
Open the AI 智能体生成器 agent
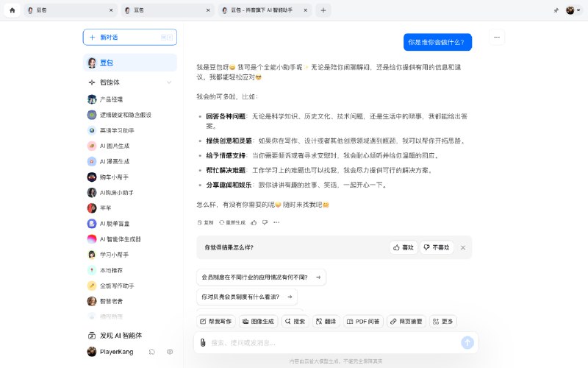130,238
